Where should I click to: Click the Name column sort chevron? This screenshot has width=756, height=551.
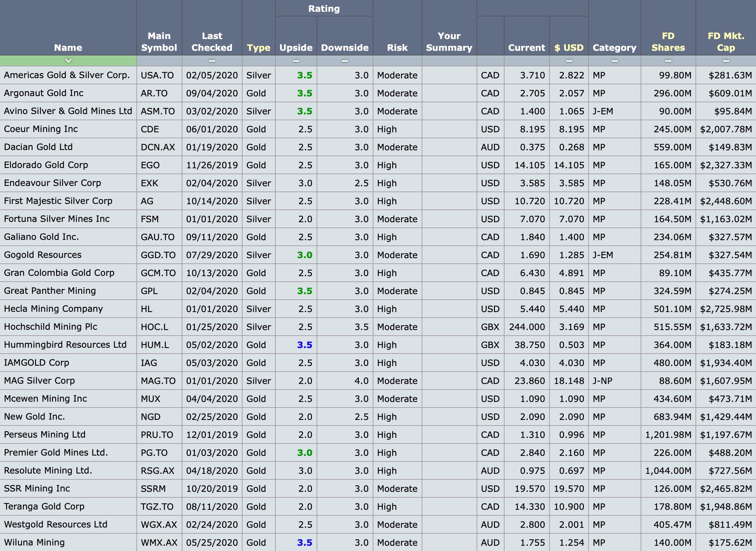click(68, 61)
